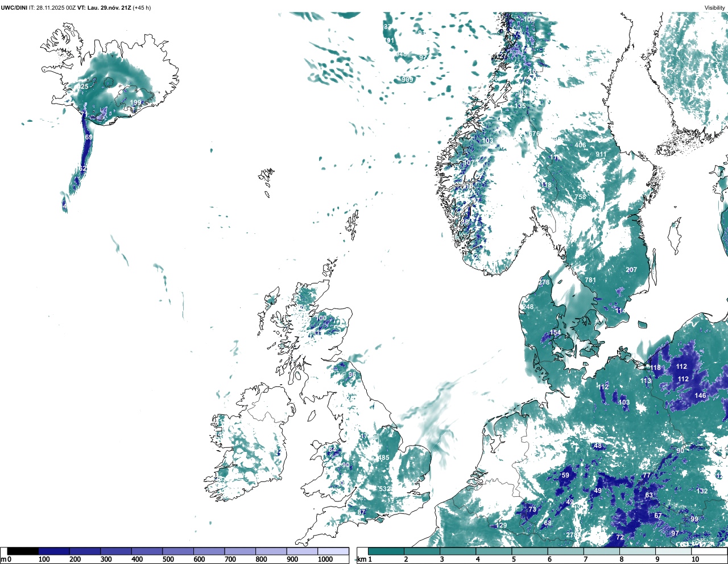
Task: Click the 500–600 m purple legend swatch
Action: [x=178, y=551]
